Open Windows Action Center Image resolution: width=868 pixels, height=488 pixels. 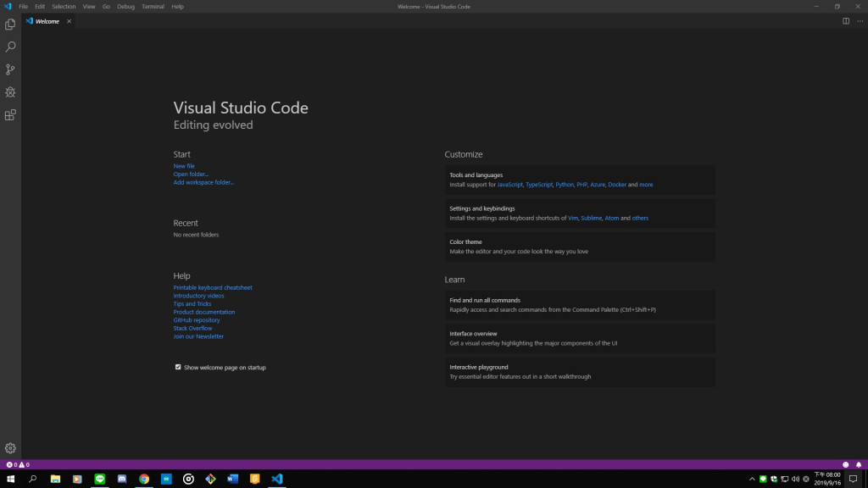pos(853,480)
